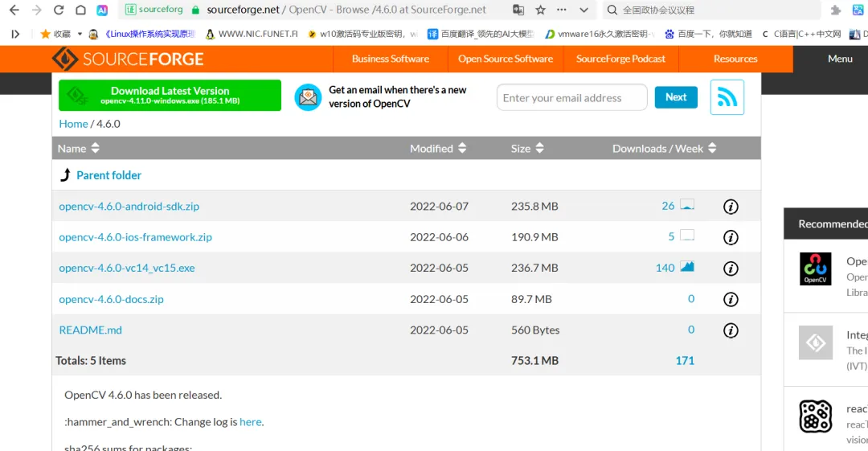View info icon for README.md row
The image size is (868, 451).
pyautogui.click(x=731, y=330)
